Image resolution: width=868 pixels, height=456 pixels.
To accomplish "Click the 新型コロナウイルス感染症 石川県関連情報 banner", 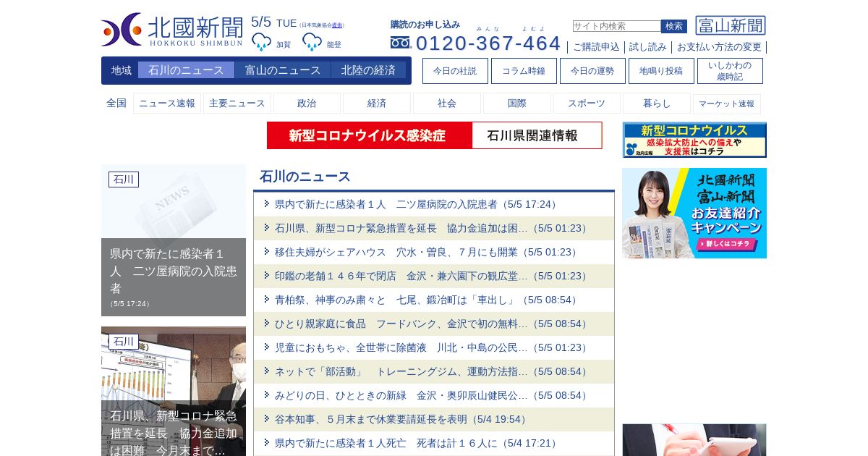I will [434, 135].
